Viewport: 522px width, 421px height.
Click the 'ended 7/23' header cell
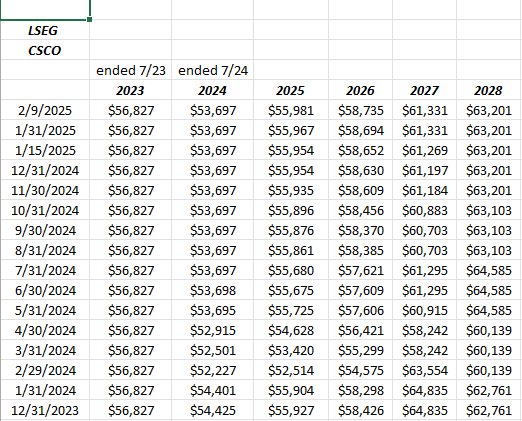[x=131, y=70]
